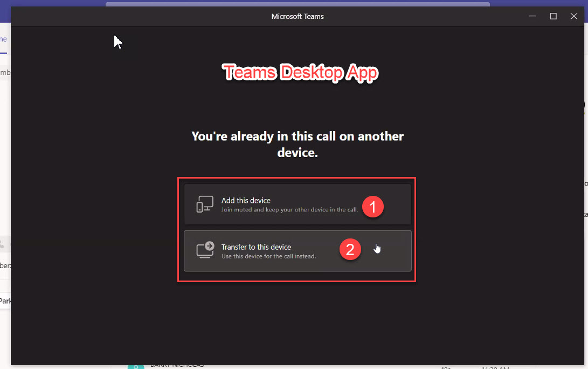Maximize the Microsoft Teams call window
Screen dimensions: 588x369
point(553,16)
